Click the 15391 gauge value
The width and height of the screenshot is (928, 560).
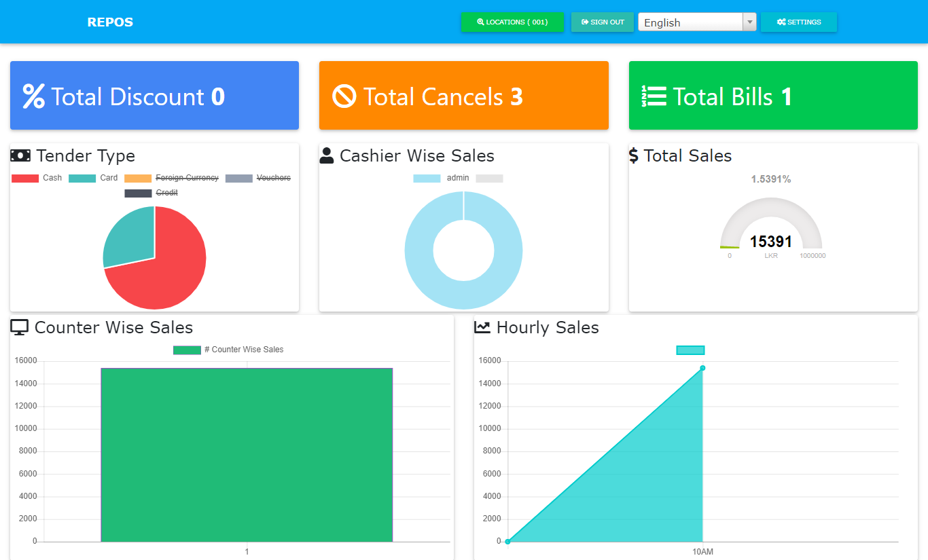[x=771, y=242]
